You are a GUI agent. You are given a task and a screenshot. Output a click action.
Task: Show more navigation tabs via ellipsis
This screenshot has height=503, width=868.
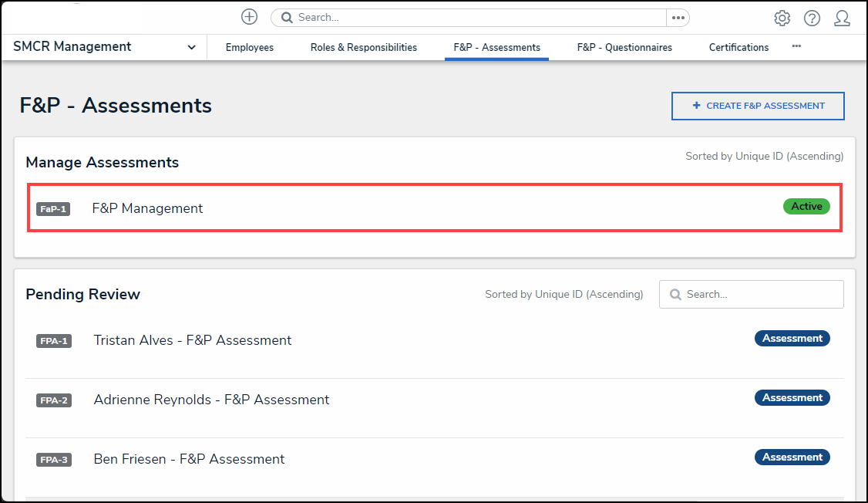click(796, 46)
